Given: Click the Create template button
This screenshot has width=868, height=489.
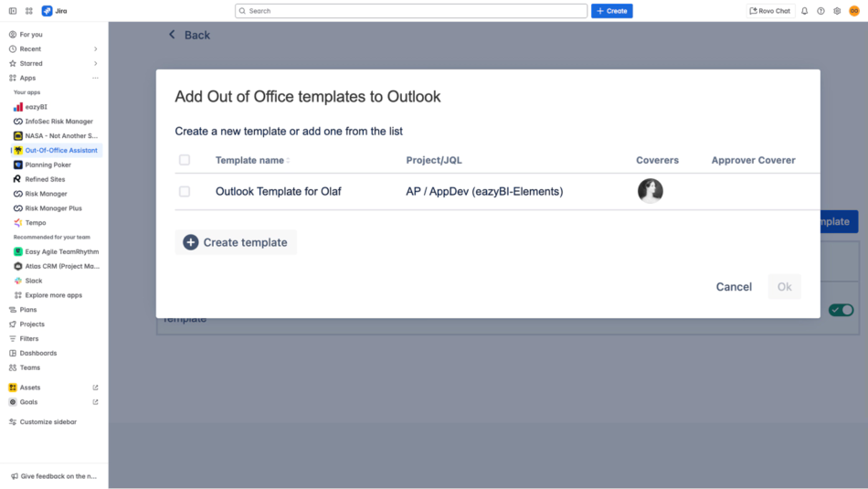Looking at the screenshot, I should 236,242.
